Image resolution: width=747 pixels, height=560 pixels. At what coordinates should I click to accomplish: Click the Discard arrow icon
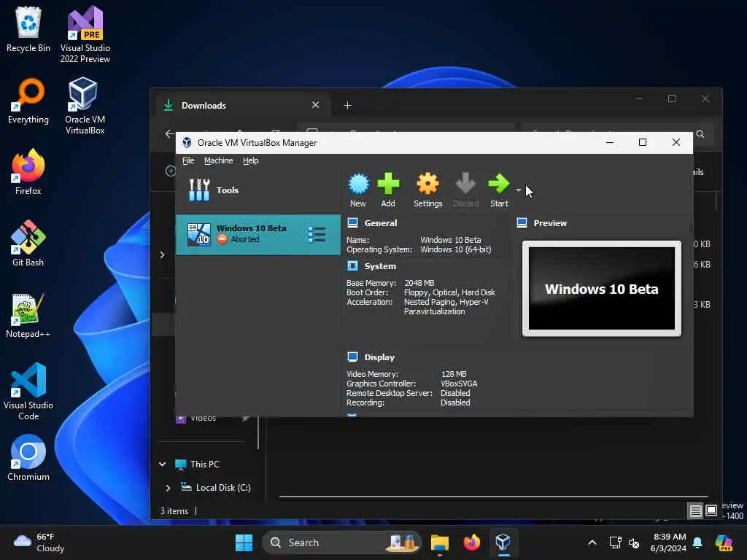[x=465, y=184]
